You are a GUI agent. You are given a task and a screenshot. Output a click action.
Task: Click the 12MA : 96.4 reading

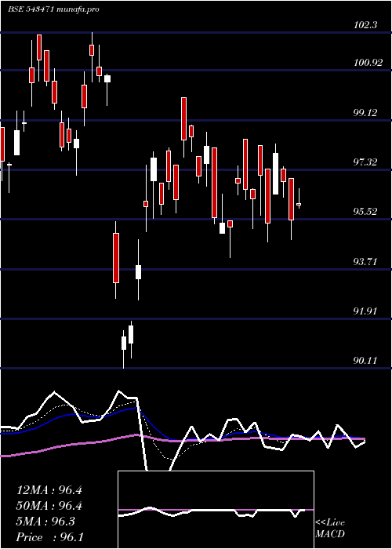pyautogui.click(x=49, y=490)
